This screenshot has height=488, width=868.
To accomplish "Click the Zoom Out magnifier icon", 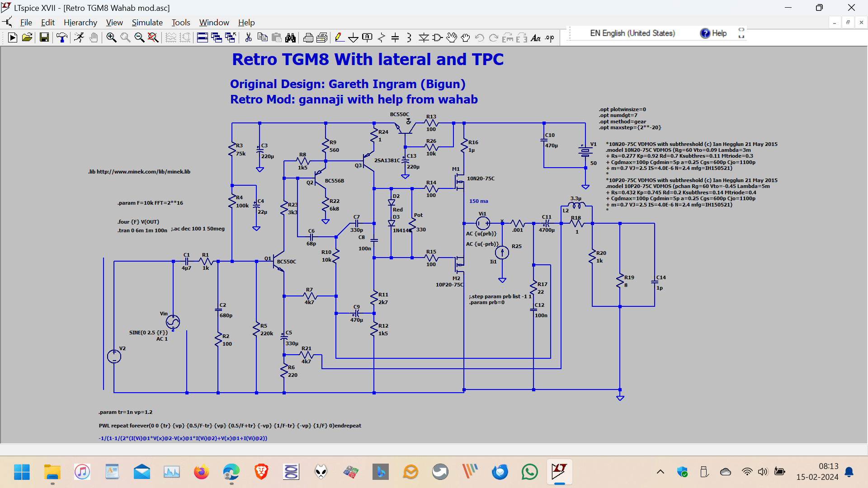I will click(x=139, y=38).
